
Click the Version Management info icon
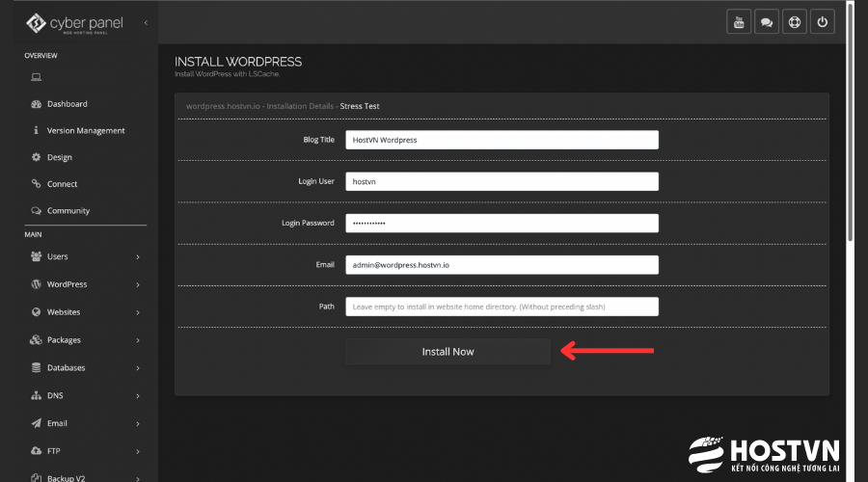36,130
